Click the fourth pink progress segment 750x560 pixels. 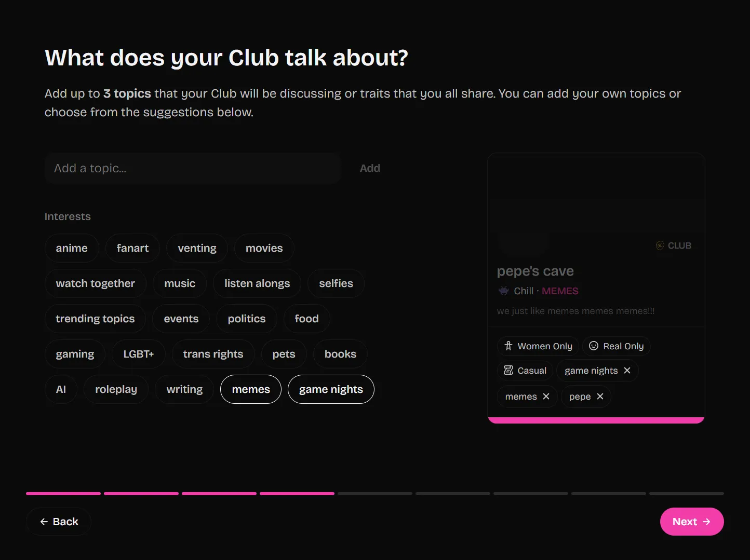click(297, 494)
